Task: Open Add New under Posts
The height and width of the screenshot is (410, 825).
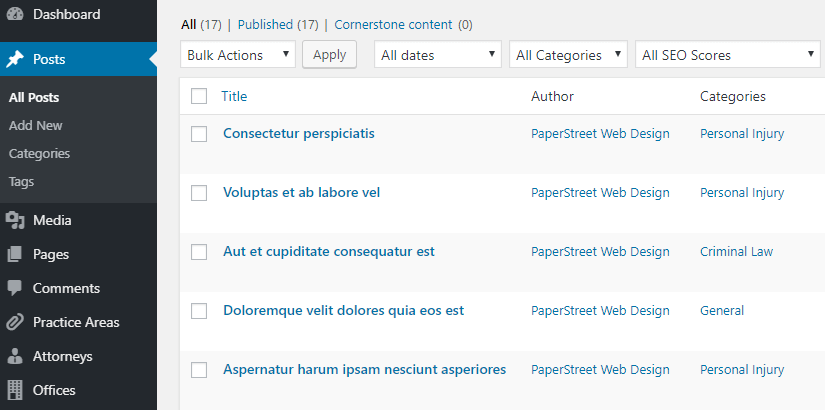Action: click(35, 126)
